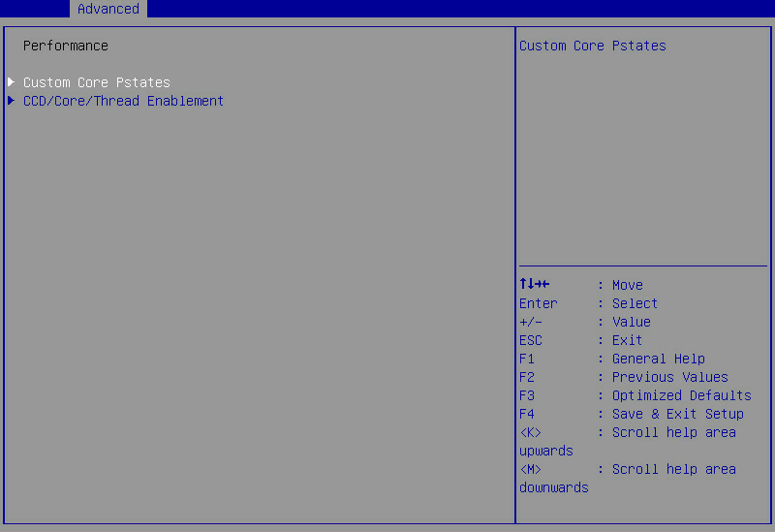775x532 pixels.
Task: Click the 'Save & Exit Setup' text
Action: [x=678, y=414]
